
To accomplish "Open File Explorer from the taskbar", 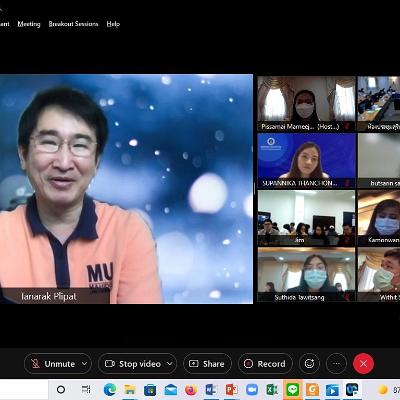I will tap(130, 389).
